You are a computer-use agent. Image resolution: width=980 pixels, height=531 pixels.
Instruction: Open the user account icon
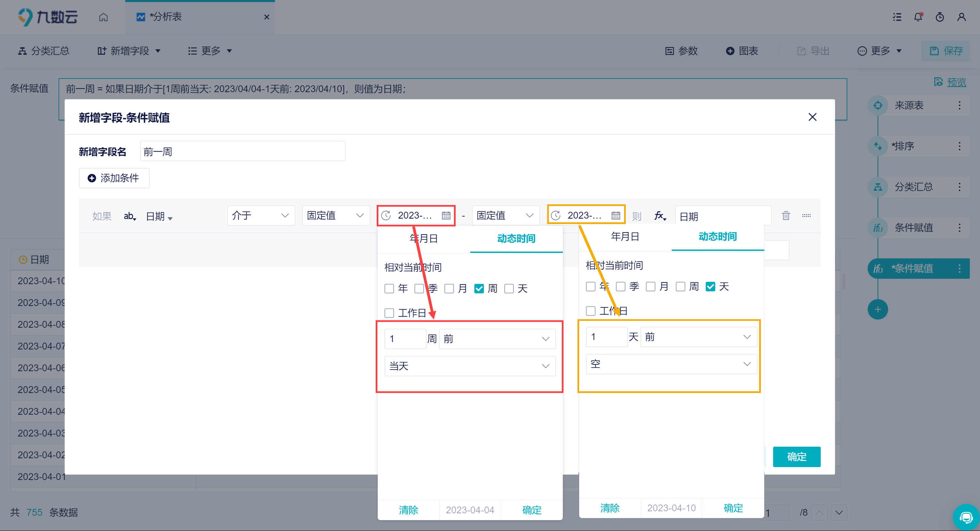coord(961,17)
